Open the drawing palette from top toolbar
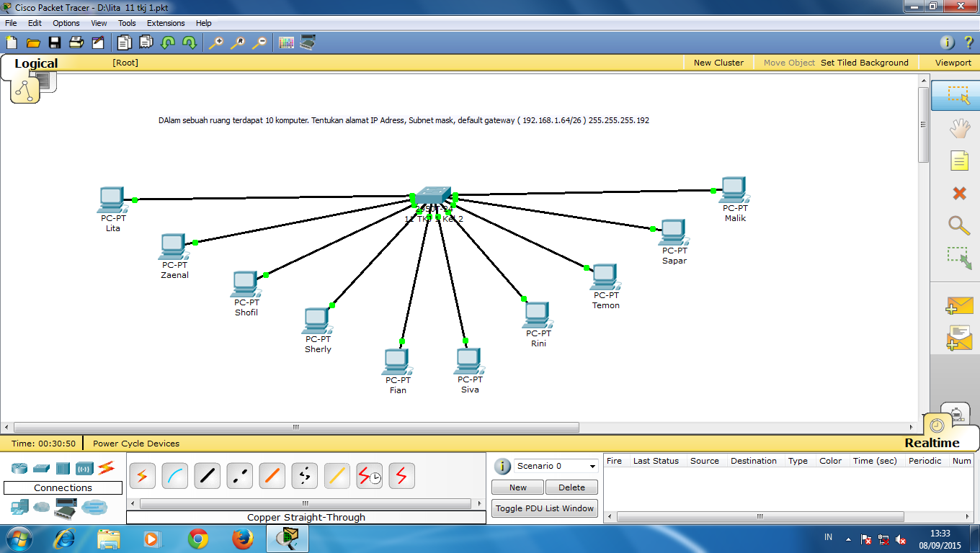 click(x=285, y=42)
